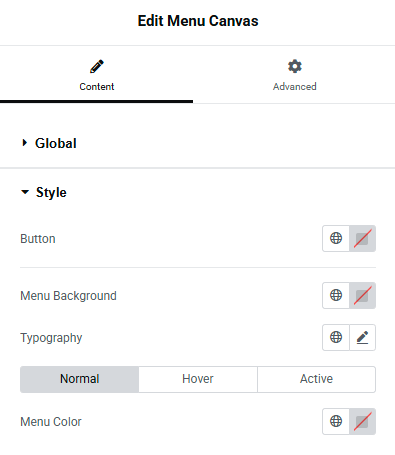Click the Advanced tab gear icon
Screen dimensions: 395x455
tap(295, 66)
